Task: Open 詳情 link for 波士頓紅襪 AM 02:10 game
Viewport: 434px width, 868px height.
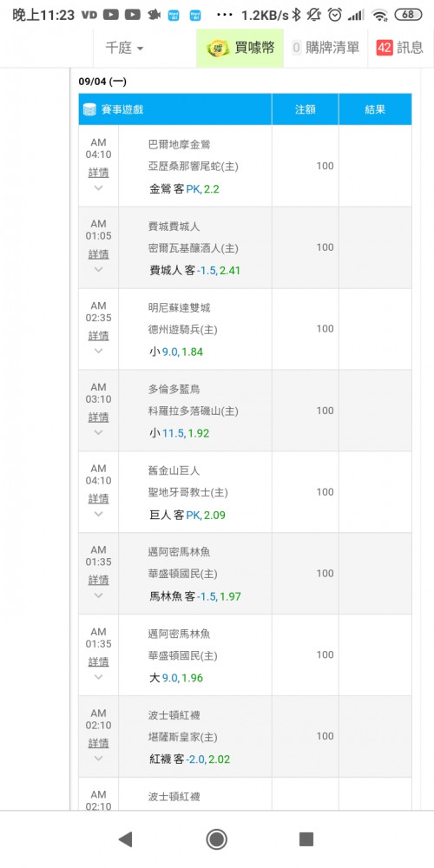Action: point(99,743)
